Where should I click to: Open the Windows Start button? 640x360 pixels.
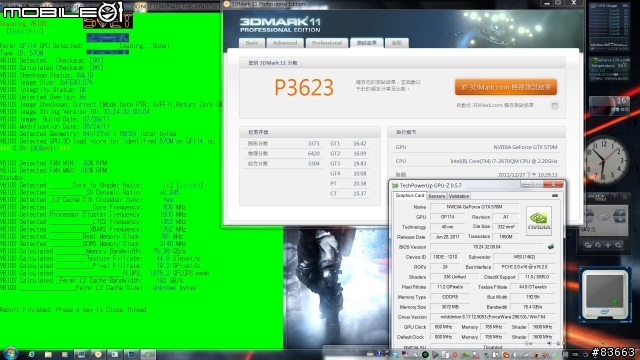(11, 354)
